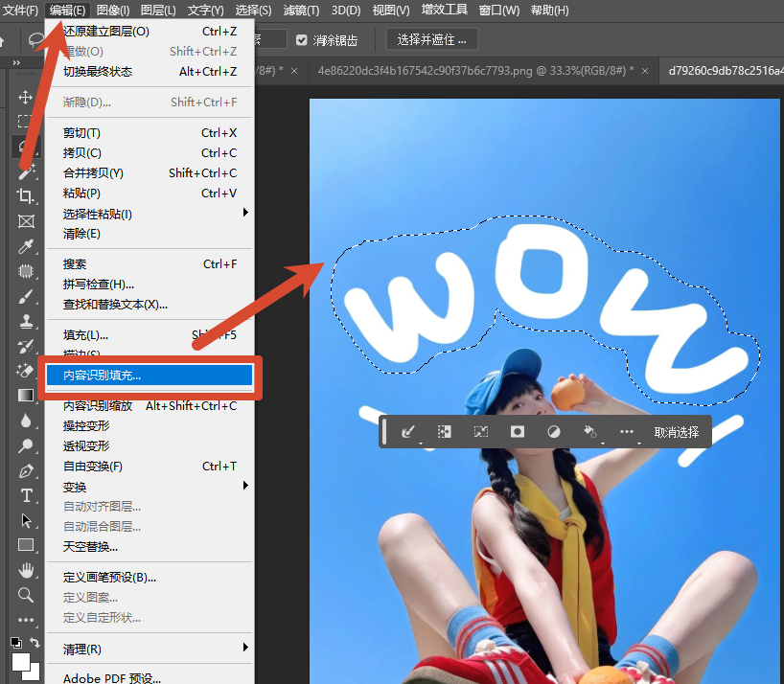
Task: Swap foreground and background colors
Action: [34, 642]
